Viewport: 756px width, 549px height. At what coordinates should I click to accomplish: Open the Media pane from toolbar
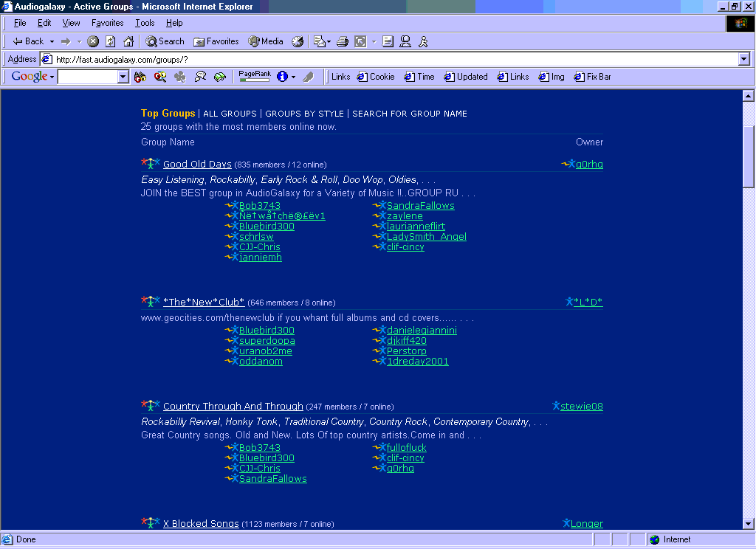pos(266,41)
